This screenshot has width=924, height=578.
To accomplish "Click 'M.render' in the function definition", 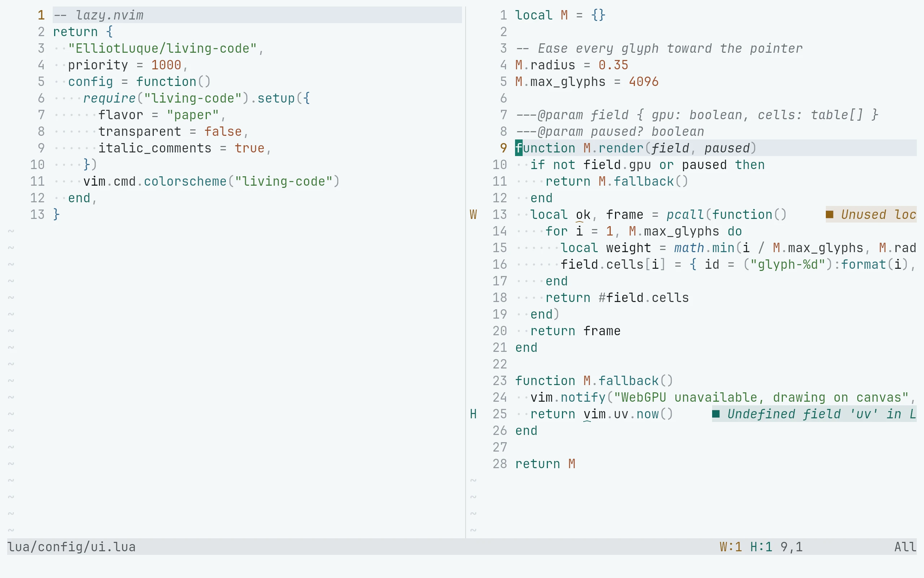I will tap(614, 148).
